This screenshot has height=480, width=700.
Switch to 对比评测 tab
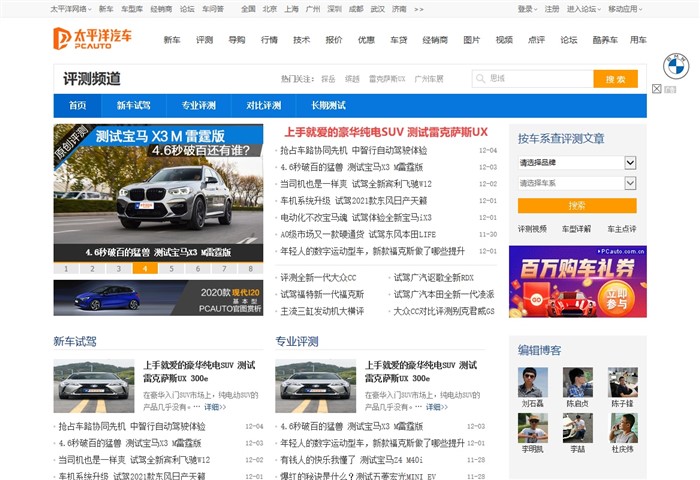tap(263, 105)
